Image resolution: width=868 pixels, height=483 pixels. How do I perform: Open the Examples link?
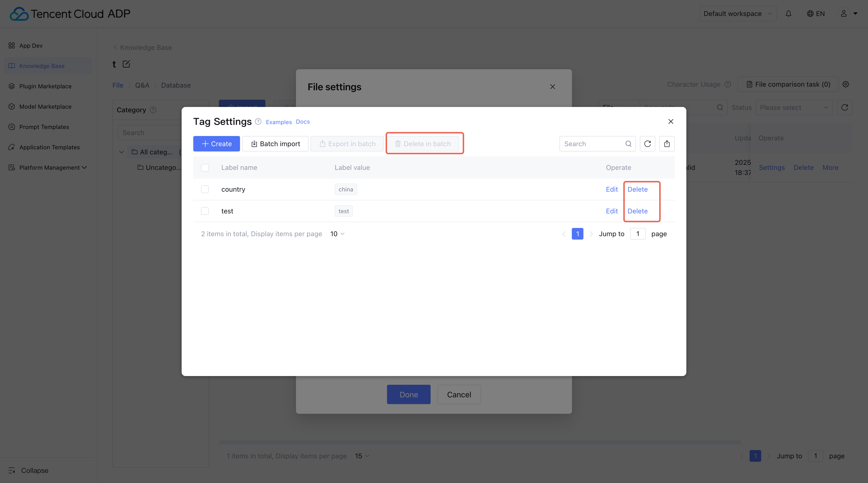point(279,122)
